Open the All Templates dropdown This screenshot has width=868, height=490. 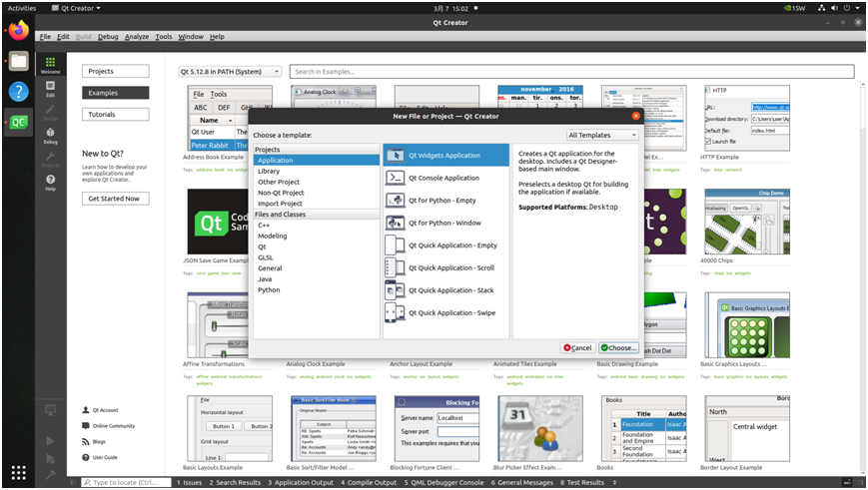coord(601,135)
